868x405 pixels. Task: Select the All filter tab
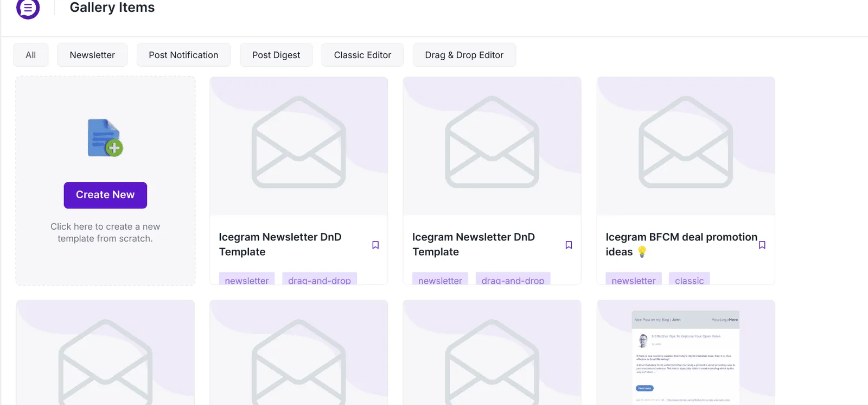(31, 55)
